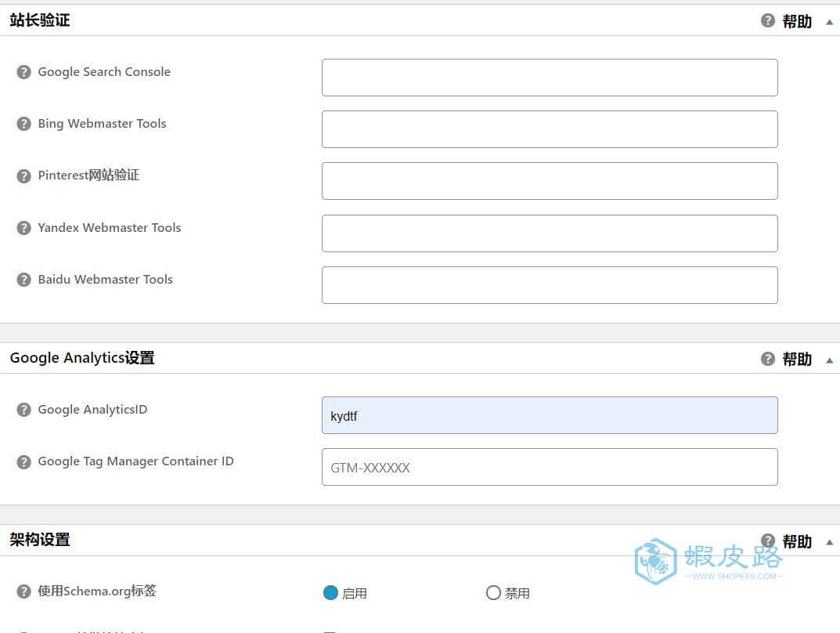Click the Pinterest网站验证 label
This screenshot has height=633, width=840.
[x=88, y=175]
